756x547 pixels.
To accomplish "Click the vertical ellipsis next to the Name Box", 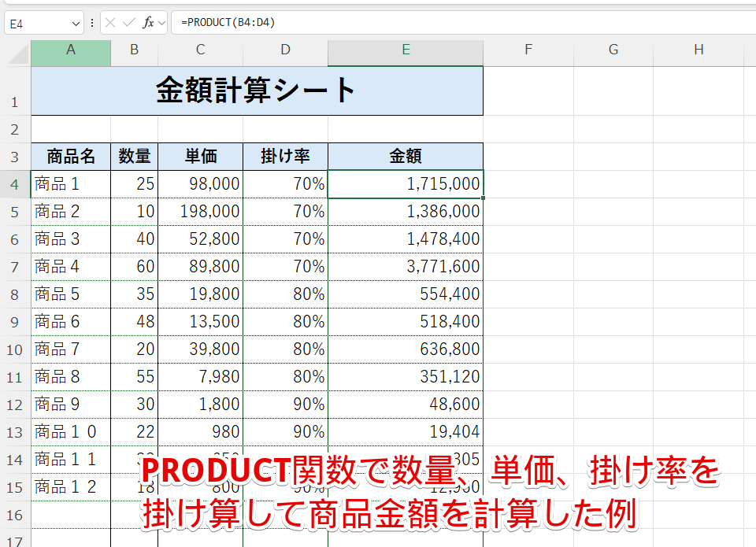I will click(93, 22).
